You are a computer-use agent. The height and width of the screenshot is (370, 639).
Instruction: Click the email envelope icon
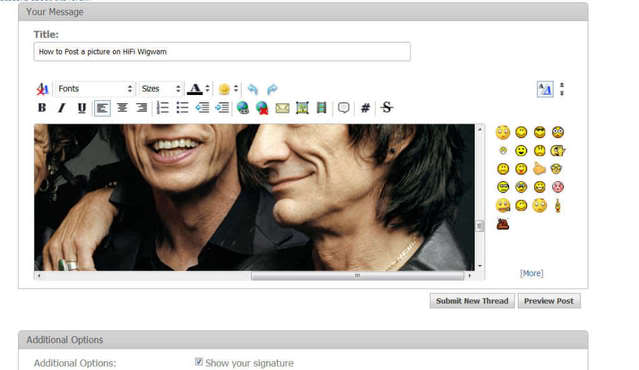[x=282, y=108]
